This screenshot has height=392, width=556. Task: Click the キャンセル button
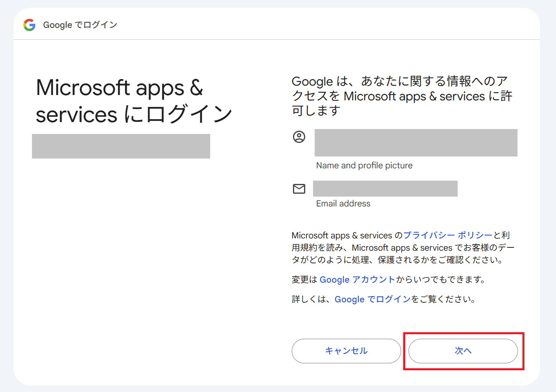pyautogui.click(x=346, y=351)
